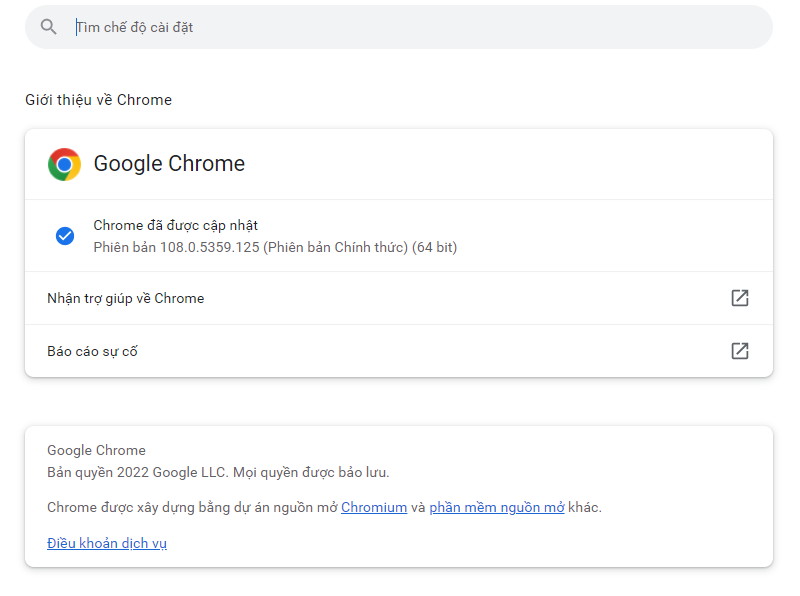Click the large 'Google Chrome' title beside the logo
The height and width of the screenshot is (596, 800).
tap(169, 164)
